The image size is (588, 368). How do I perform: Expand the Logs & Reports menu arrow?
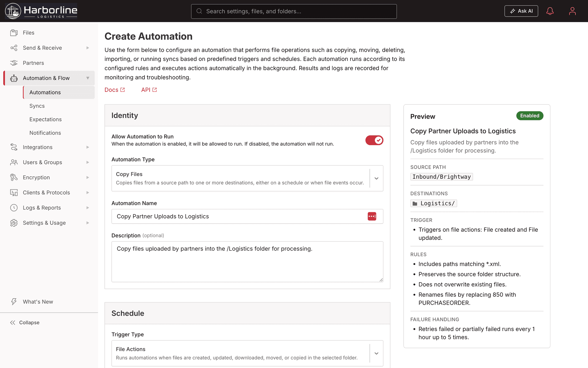(88, 208)
